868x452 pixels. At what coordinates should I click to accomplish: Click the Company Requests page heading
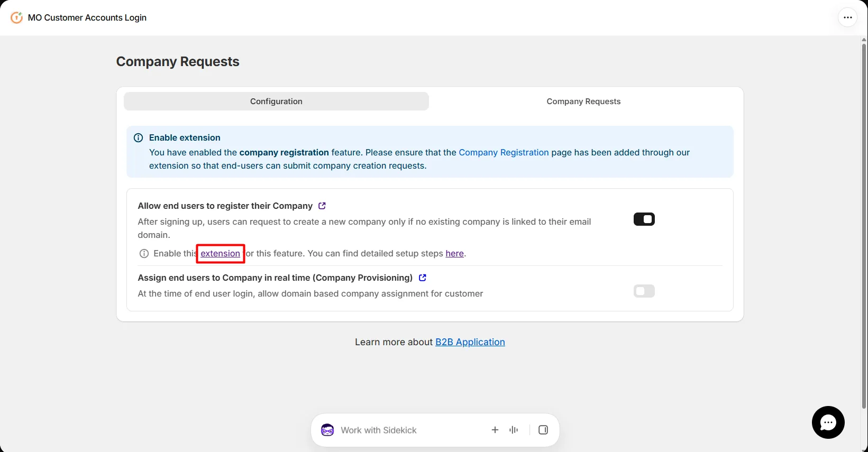[x=178, y=62]
